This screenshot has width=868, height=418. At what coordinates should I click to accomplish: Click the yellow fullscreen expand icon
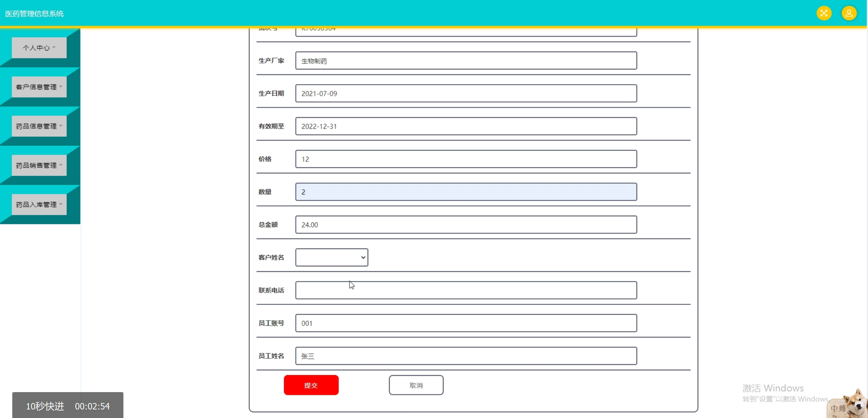click(x=824, y=13)
